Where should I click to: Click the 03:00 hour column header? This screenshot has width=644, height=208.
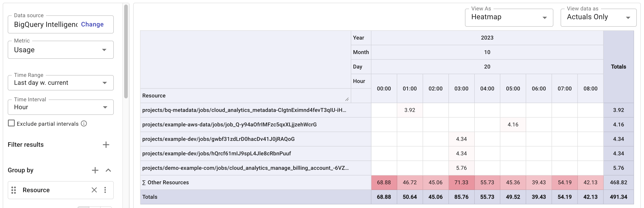(461, 89)
